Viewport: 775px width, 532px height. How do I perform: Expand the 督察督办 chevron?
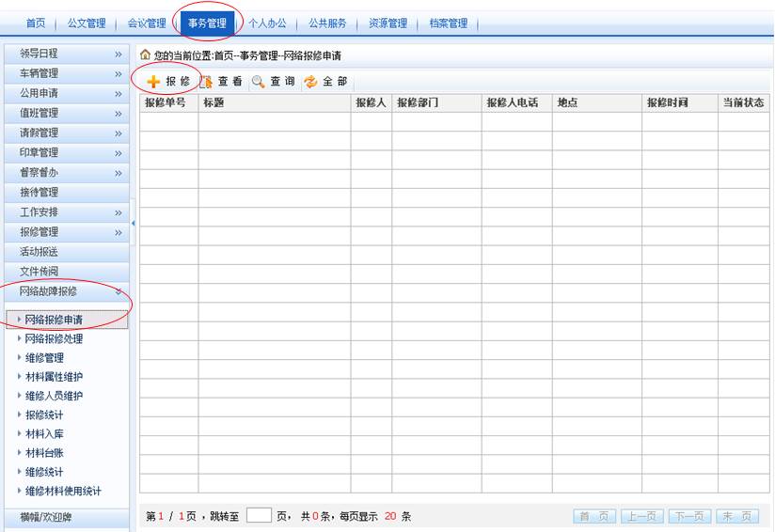(x=119, y=173)
